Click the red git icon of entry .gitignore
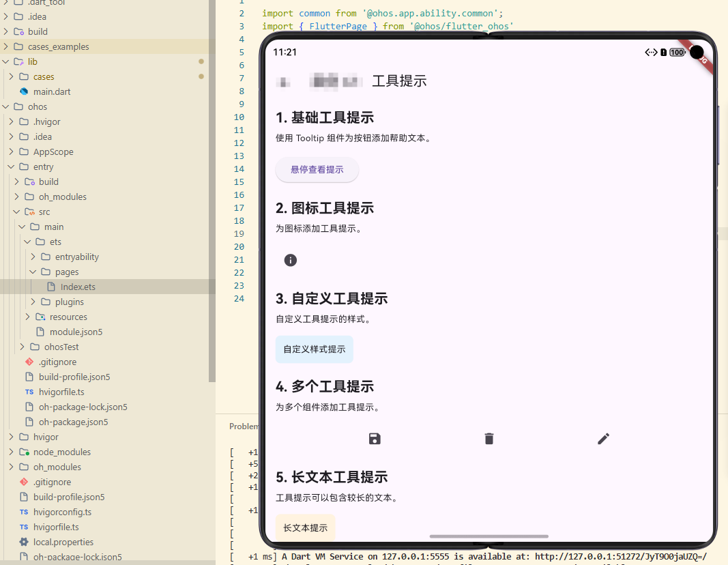728x565 pixels. click(x=29, y=362)
